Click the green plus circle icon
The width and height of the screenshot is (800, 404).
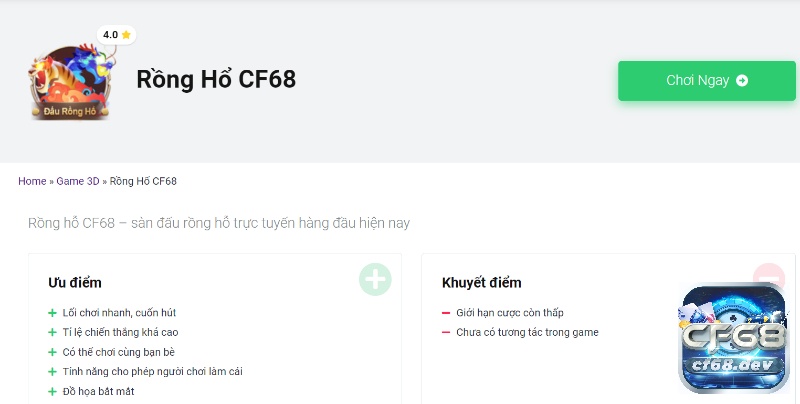[x=375, y=280]
